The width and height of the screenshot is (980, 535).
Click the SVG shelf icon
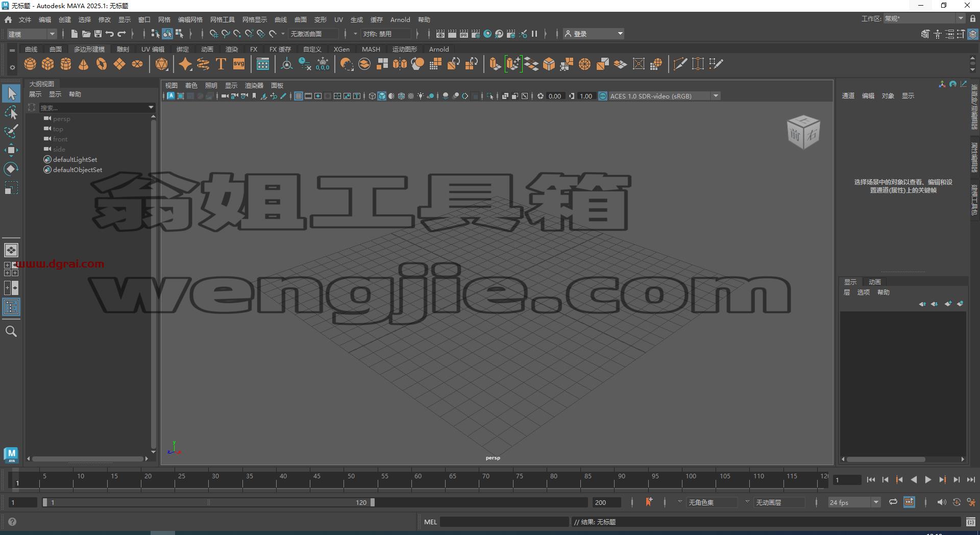coord(239,64)
